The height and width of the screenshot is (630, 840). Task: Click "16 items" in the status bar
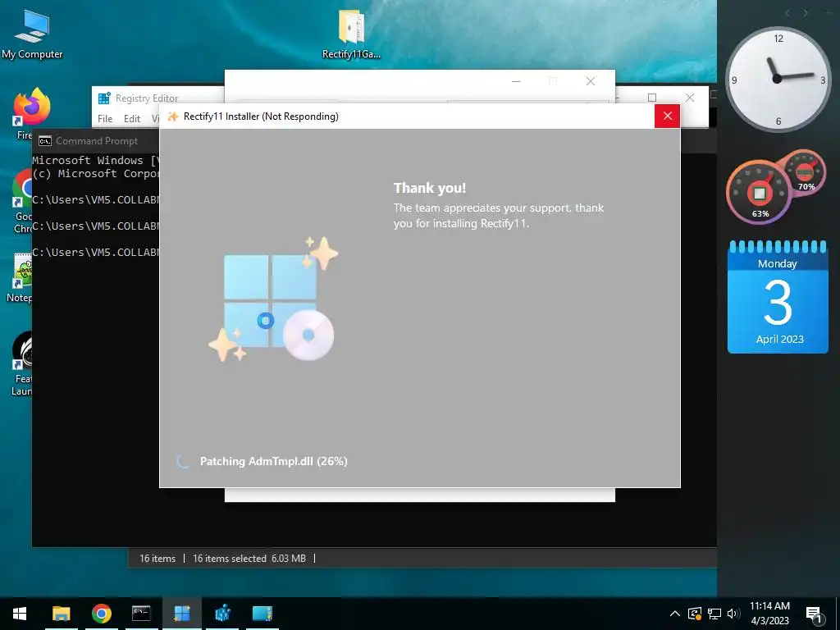point(157,558)
